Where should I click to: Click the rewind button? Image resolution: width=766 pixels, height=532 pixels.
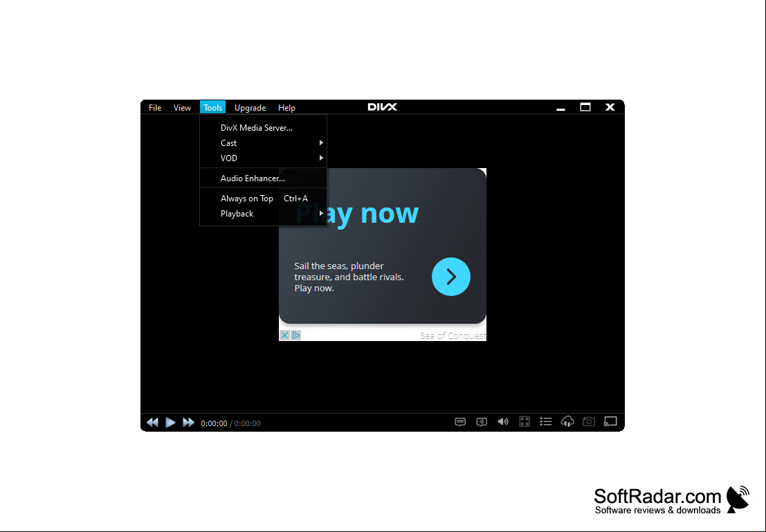coord(152,423)
